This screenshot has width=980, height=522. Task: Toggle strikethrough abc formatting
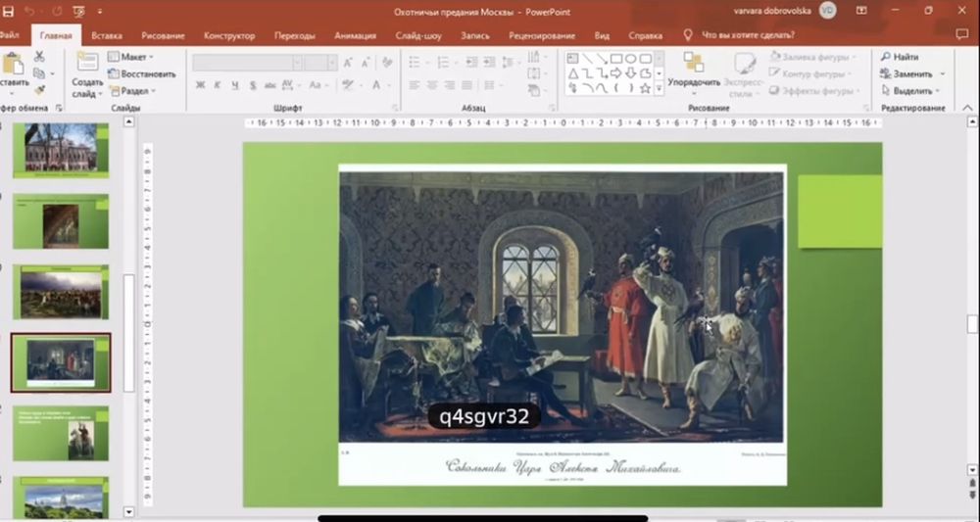pyautogui.click(x=270, y=85)
